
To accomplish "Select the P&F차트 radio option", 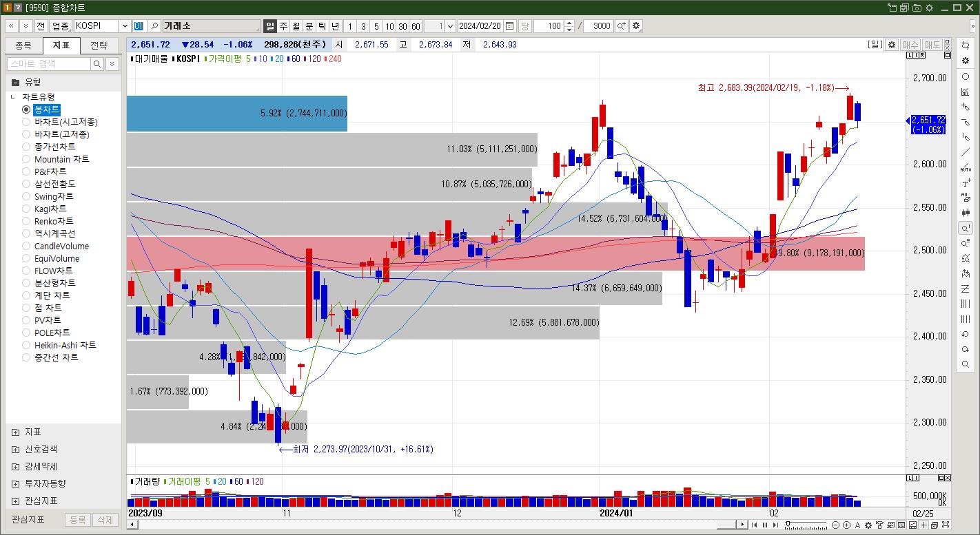I will tap(26, 171).
